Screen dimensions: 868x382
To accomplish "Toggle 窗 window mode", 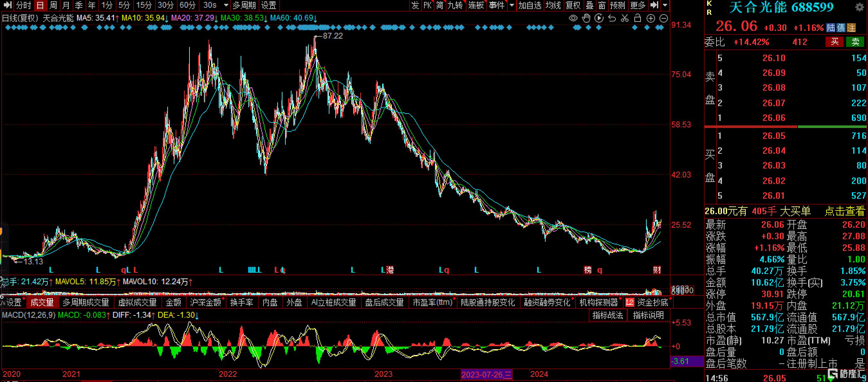I will [602, 5].
